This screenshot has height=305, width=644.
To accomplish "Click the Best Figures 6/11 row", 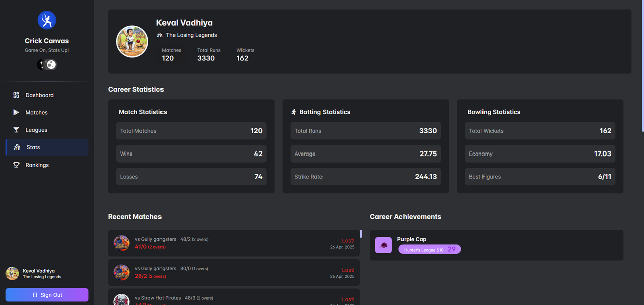I will pos(540,177).
